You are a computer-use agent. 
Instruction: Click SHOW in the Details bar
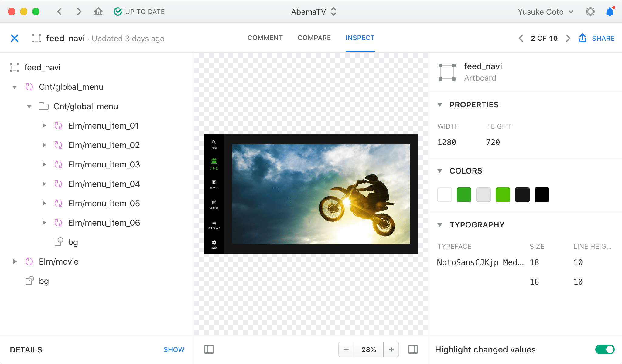[x=174, y=349]
